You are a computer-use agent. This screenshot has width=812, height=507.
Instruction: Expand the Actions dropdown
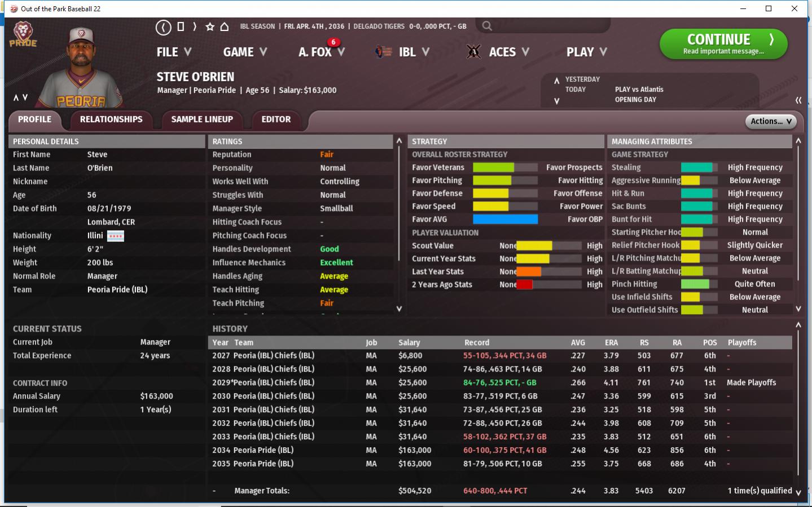[x=771, y=121]
